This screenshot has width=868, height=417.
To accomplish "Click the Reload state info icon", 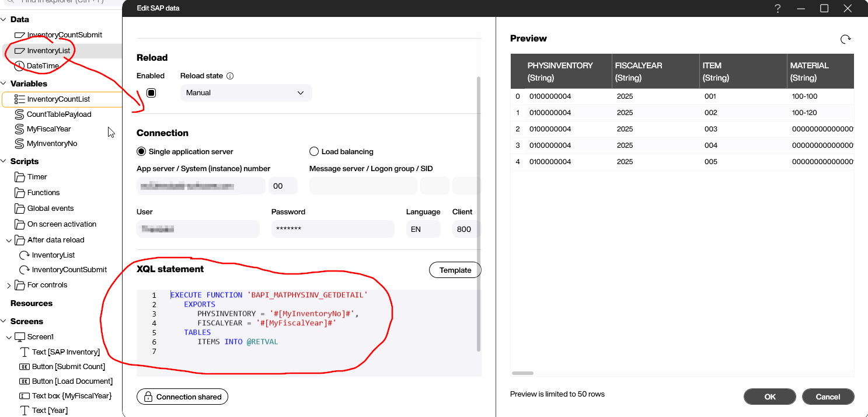I will [x=230, y=76].
